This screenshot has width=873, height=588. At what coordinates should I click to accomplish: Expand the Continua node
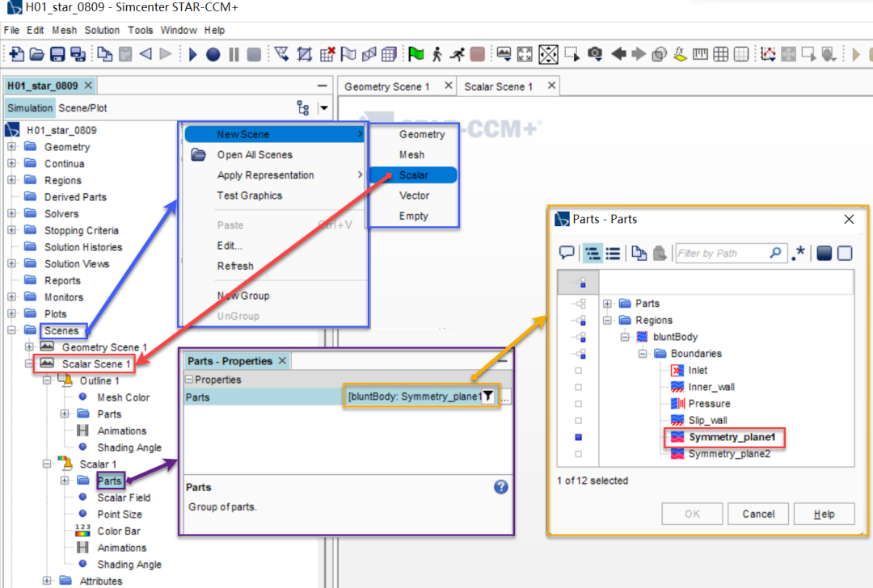[x=11, y=163]
